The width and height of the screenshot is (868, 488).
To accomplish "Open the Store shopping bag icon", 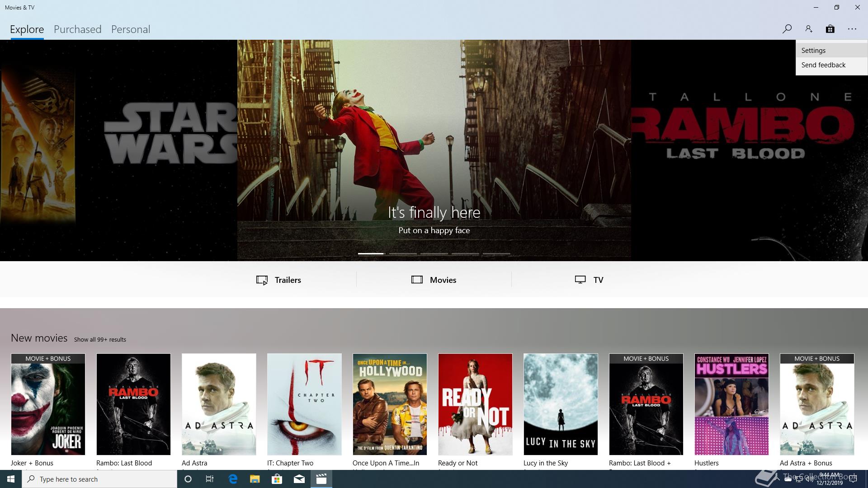I will click(830, 29).
